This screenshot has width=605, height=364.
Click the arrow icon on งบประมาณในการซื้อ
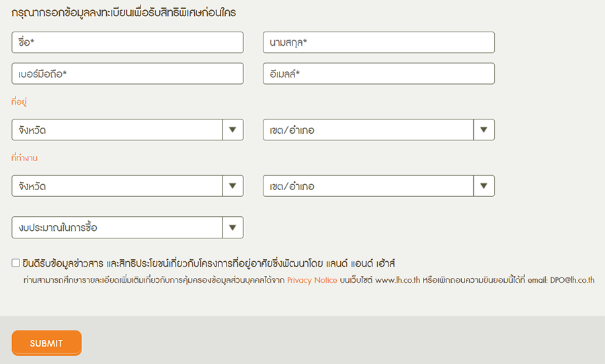233,228
